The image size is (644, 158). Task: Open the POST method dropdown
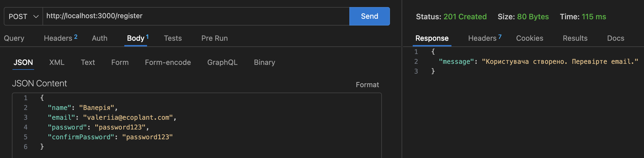(x=24, y=16)
